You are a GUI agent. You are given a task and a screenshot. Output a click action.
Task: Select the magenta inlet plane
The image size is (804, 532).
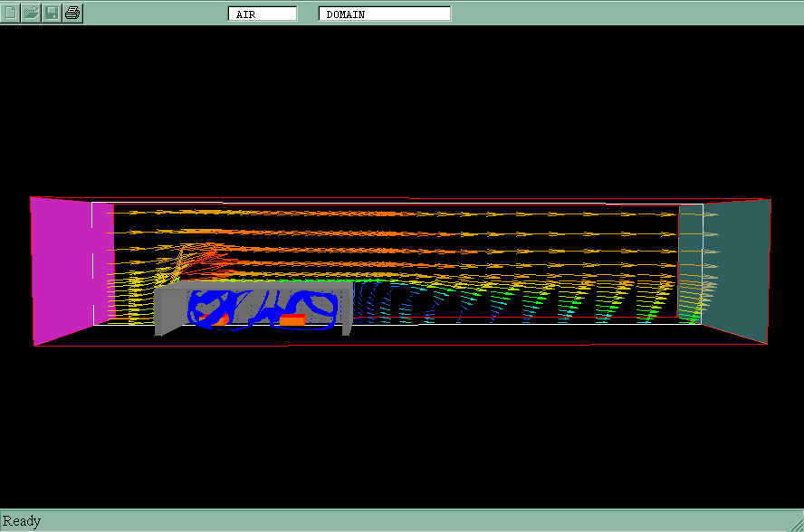(x=59, y=267)
